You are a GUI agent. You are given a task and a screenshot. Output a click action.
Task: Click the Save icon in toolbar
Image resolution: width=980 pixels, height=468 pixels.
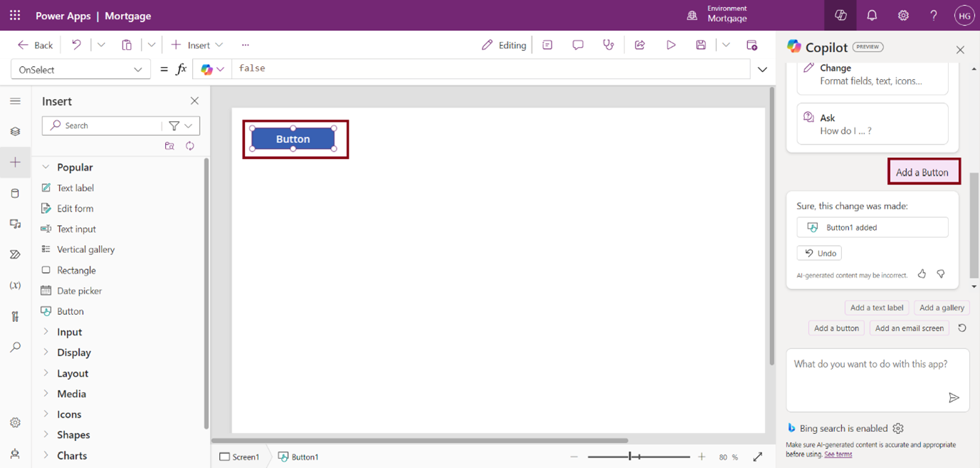701,45
